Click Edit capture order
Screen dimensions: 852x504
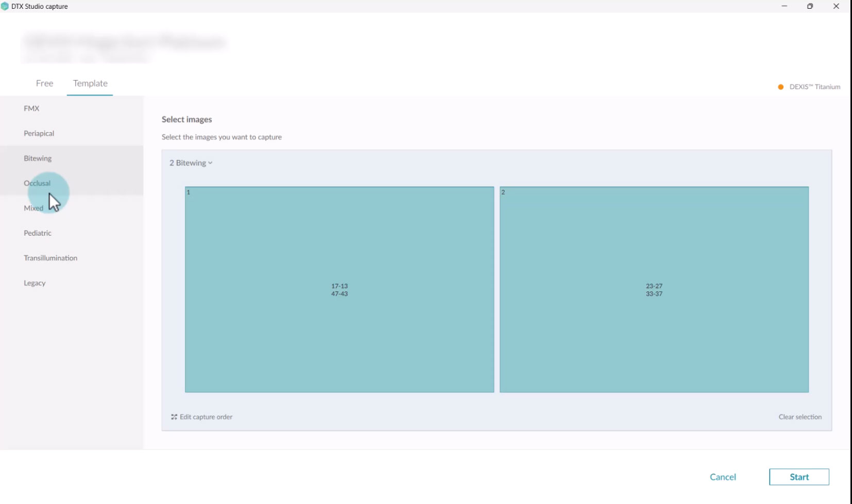pos(201,417)
